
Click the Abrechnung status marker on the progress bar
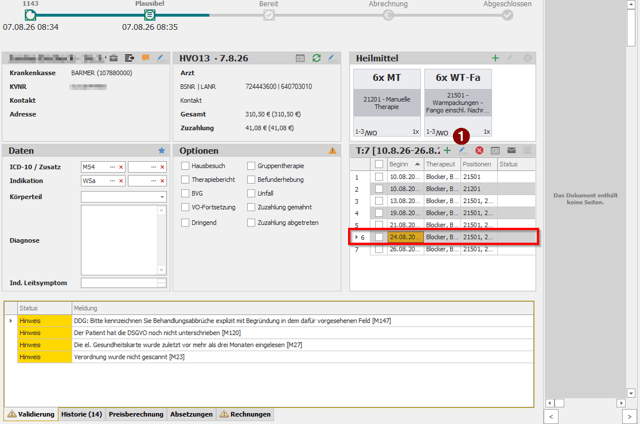click(x=388, y=15)
